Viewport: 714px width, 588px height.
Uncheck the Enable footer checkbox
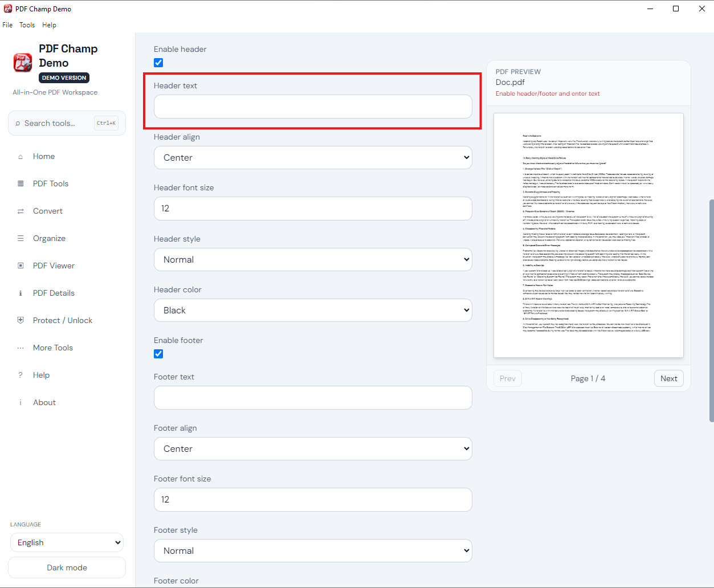[x=158, y=354]
